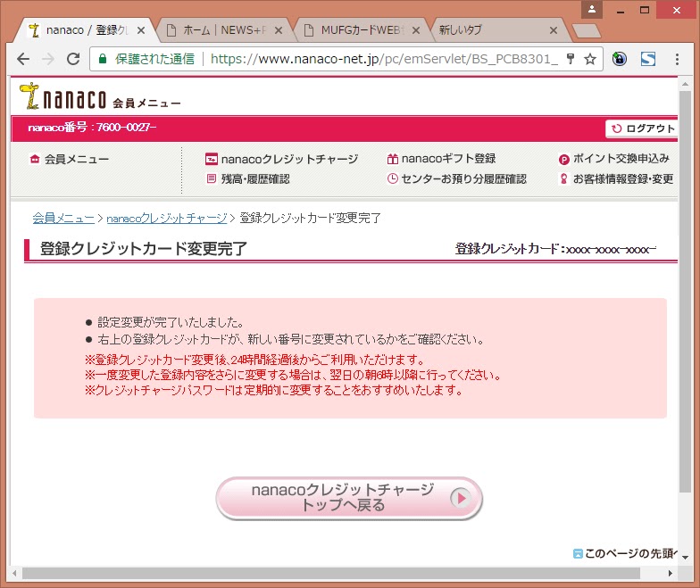Viewport: 700px width, 588px height.
Task: Click the red note about 24時間経過後
Action: pos(254,359)
